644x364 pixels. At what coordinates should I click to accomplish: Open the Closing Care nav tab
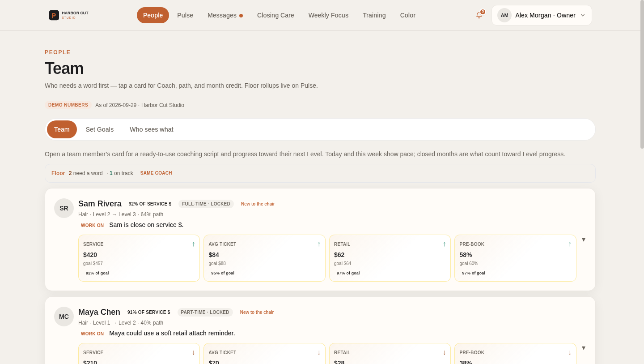pyautogui.click(x=275, y=15)
